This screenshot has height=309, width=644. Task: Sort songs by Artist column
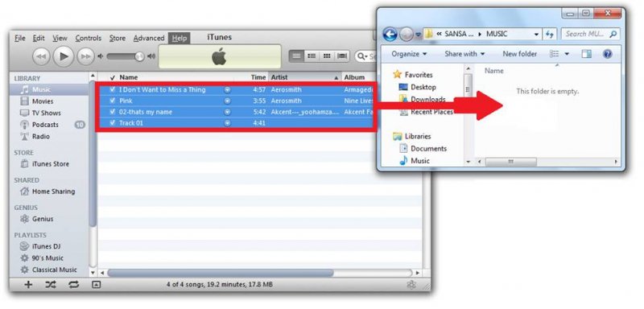[305, 77]
